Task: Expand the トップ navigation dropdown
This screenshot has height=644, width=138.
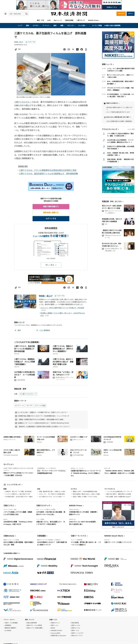Action: click(20, 26)
